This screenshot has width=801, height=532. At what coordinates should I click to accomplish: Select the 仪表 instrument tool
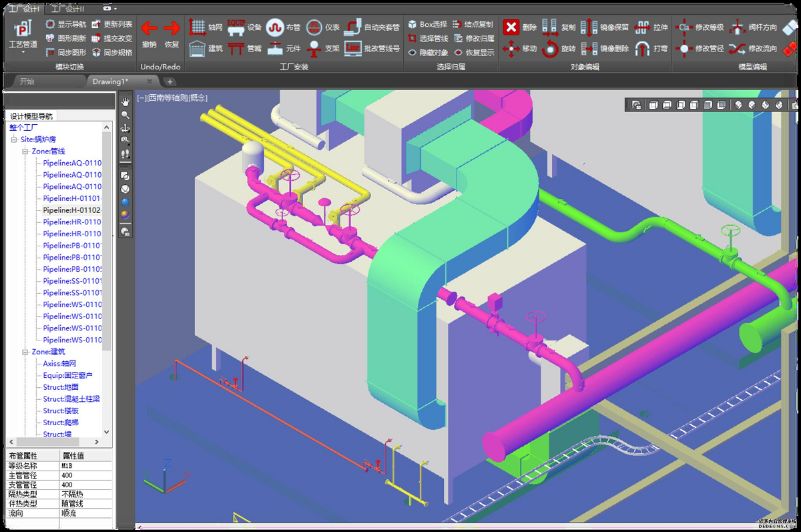tap(323, 27)
